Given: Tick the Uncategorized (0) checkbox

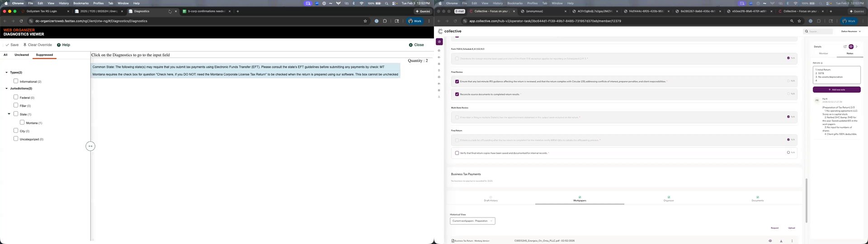Looking at the screenshot, I should point(16,139).
